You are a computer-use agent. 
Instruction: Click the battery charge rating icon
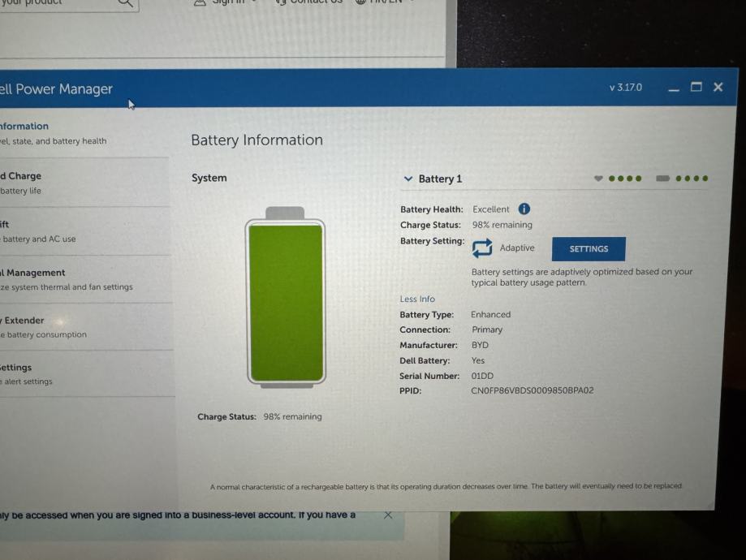click(x=662, y=179)
